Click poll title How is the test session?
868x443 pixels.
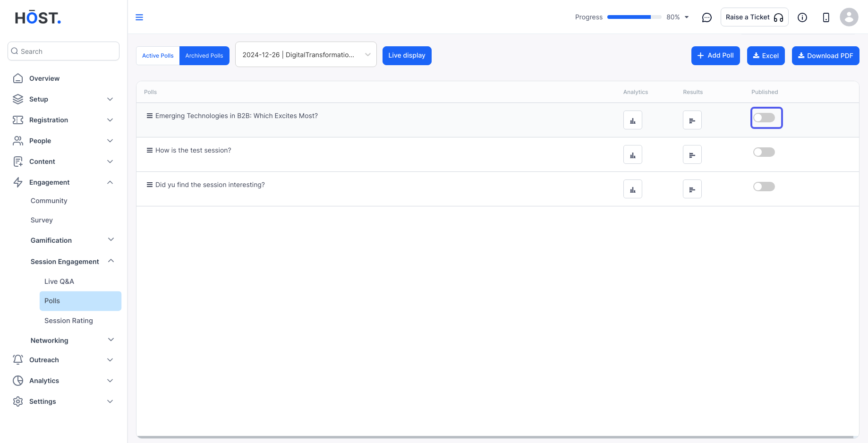(x=193, y=150)
